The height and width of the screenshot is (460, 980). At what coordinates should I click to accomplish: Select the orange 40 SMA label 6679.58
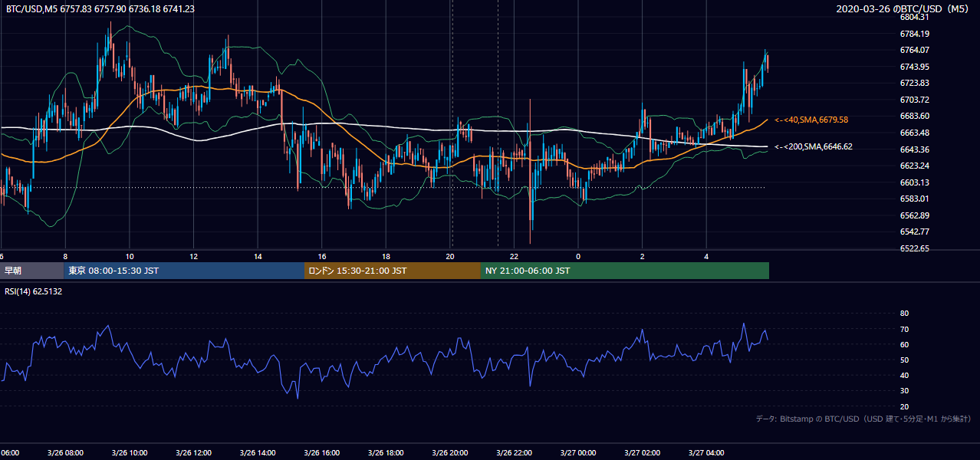click(x=811, y=120)
